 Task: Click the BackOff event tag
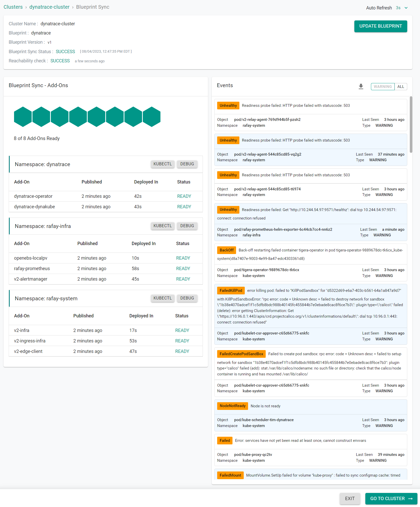coord(227,250)
